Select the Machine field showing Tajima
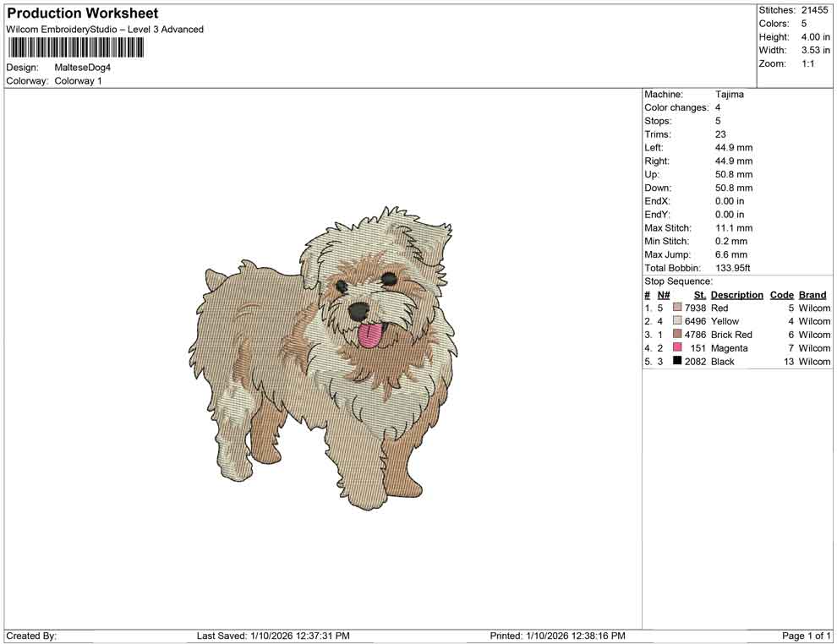 coord(730,94)
